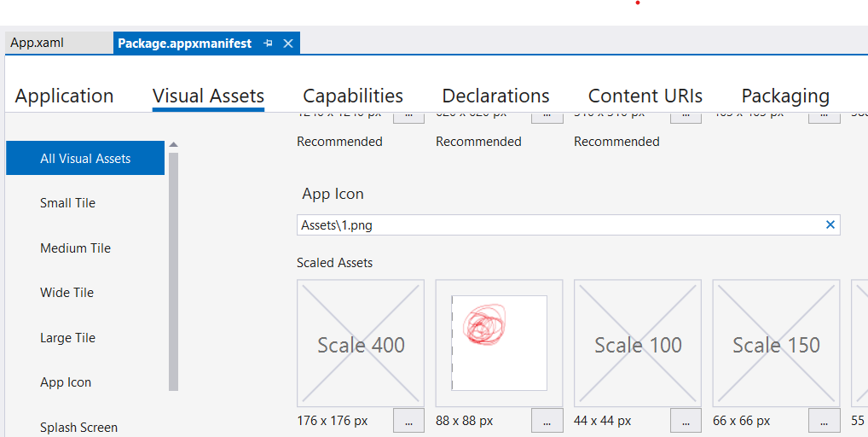Select App Icon in sidebar
868x437 pixels.
click(x=66, y=382)
